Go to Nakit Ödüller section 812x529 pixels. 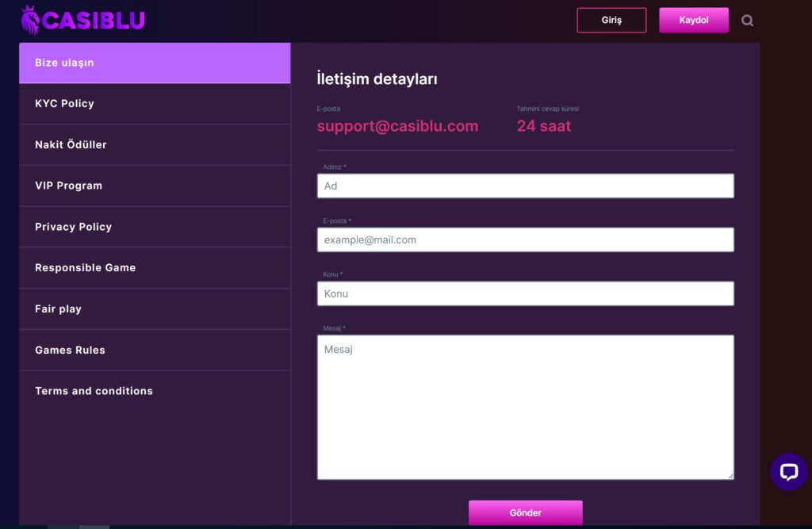tap(155, 145)
